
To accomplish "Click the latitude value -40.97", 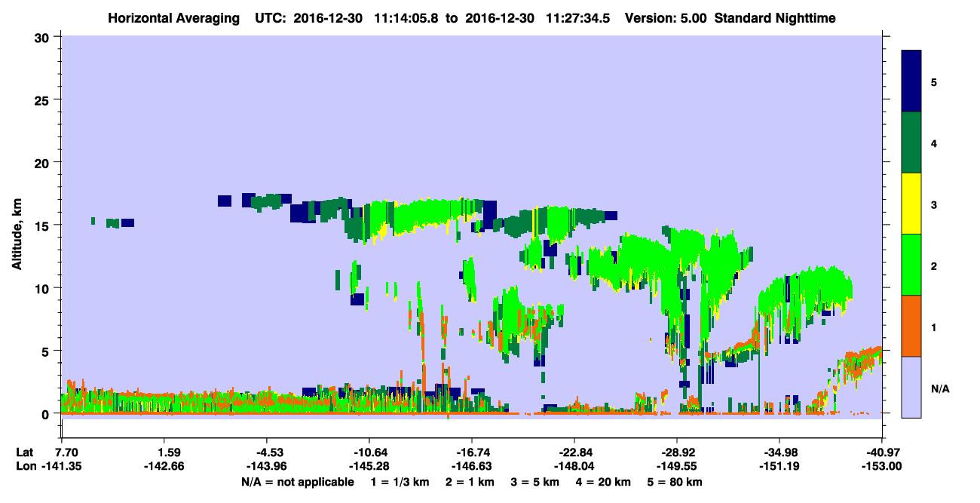I will pos(882,452).
